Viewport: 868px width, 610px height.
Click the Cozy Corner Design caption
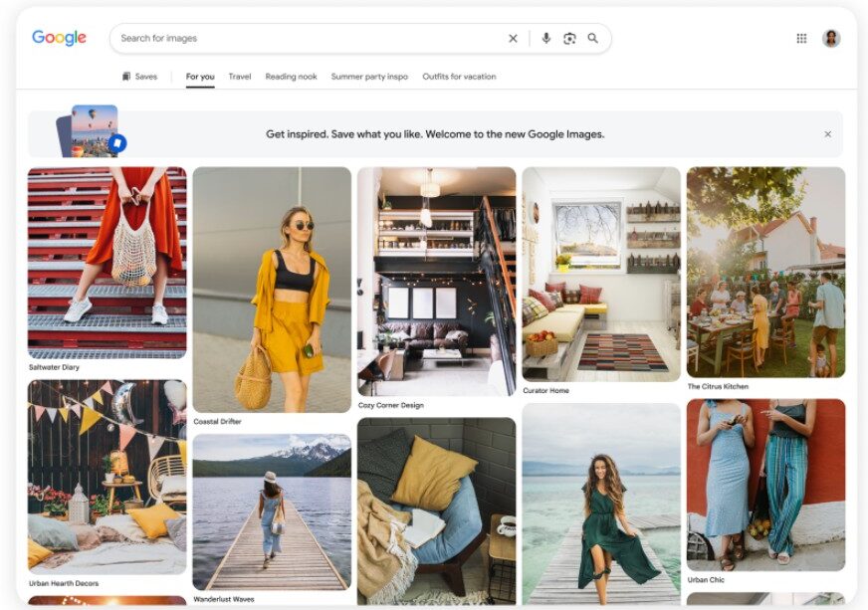coord(391,405)
